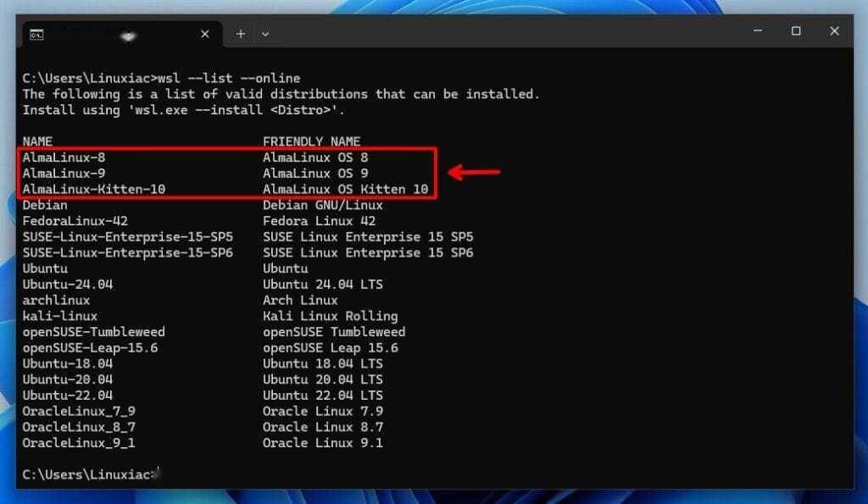Select the FedoraLinux-42 entry
The image size is (868, 504).
(x=75, y=221)
